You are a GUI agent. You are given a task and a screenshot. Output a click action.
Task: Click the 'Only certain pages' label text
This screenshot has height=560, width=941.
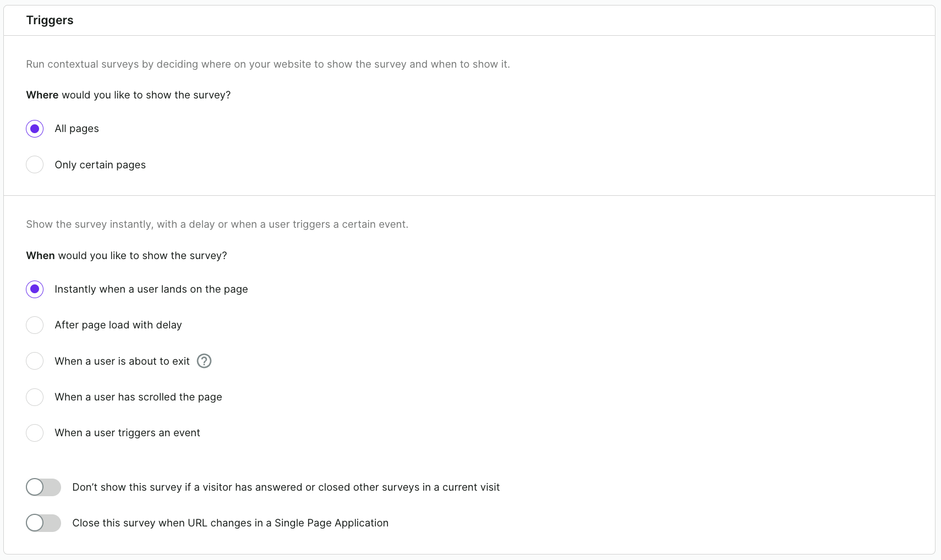pyautogui.click(x=100, y=165)
